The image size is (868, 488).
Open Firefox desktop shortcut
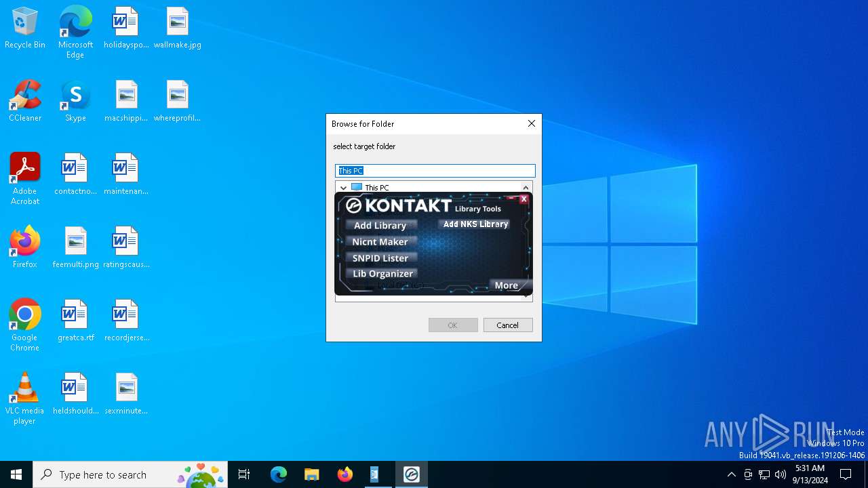pos(25,247)
